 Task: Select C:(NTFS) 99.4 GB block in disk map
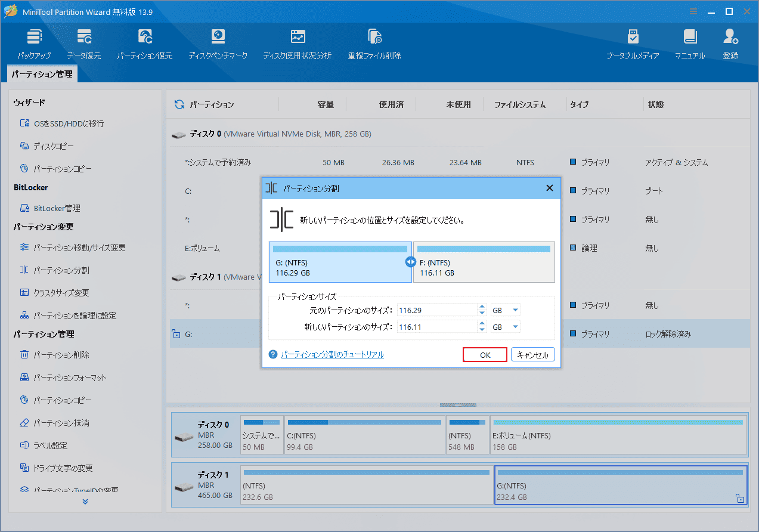[x=364, y=435]
